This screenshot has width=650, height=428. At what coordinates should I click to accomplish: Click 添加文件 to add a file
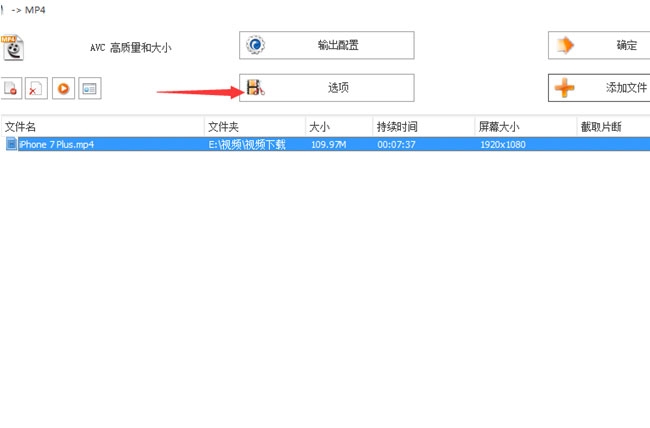tap(599, 88)
